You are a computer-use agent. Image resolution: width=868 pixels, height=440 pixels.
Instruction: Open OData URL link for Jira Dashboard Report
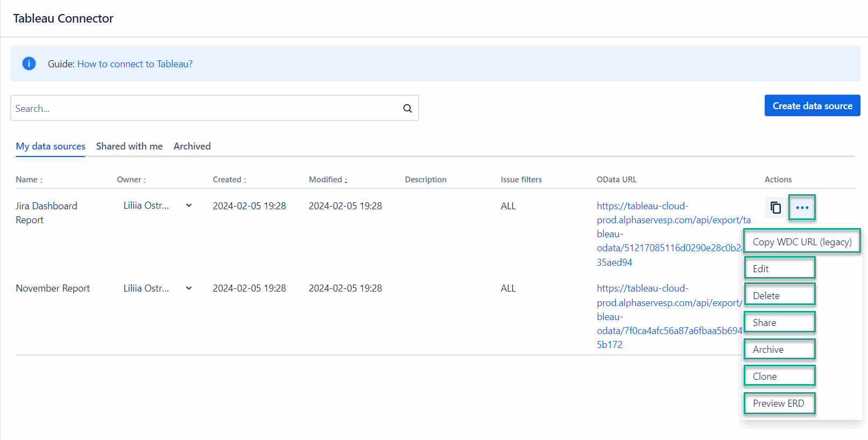673,234
